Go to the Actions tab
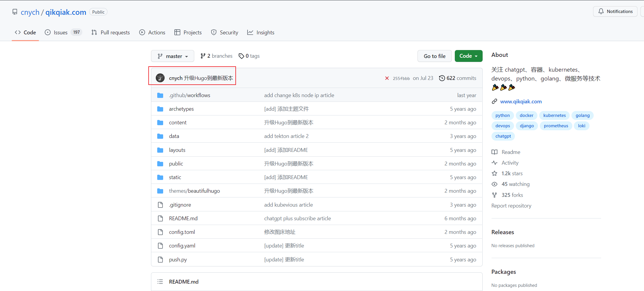 [x=152, y=33]
